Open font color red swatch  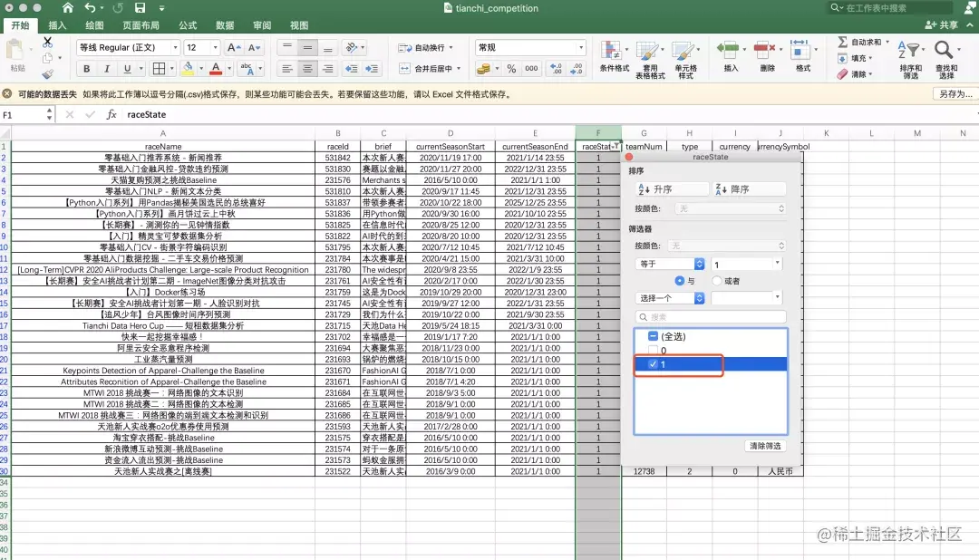[216, 69]
